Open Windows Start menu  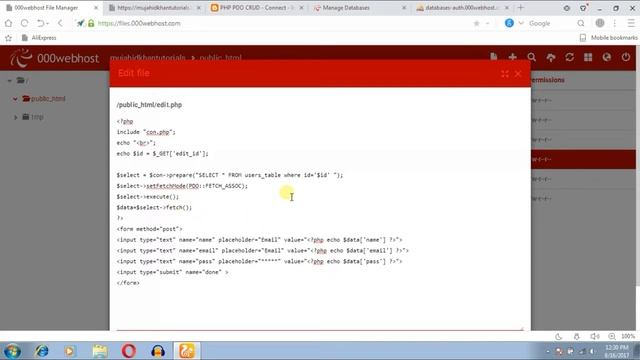click(x=12, y=351)
